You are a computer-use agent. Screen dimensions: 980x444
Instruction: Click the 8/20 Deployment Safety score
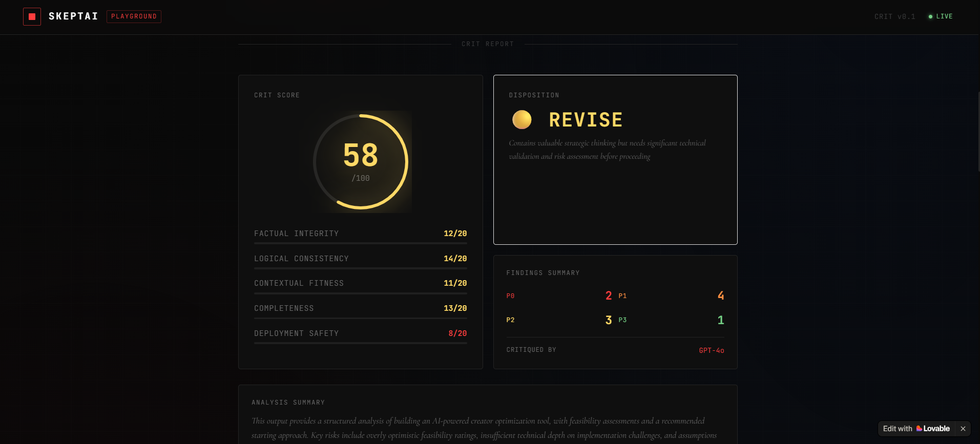click(457, 333)
